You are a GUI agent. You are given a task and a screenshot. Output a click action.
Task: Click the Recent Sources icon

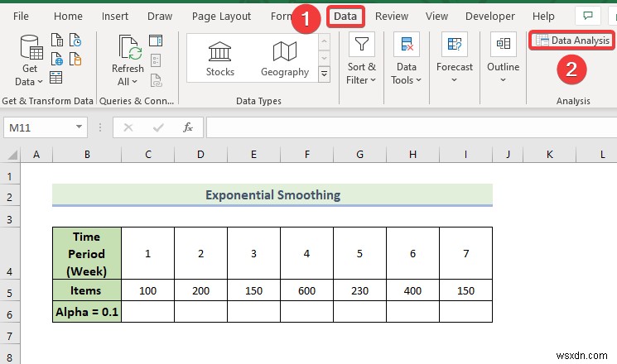tap(75, 40)
